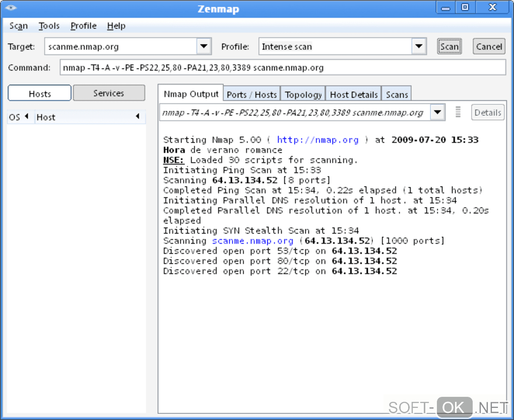
Task: Click 'Scanning 64.13.134.52 [8 ports]' line
Action: [x=247, y=180]
